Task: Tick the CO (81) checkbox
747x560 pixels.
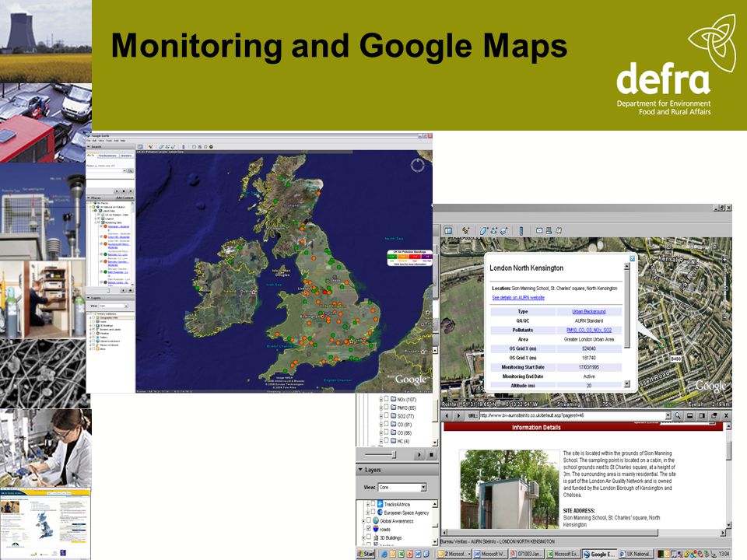Action: click(x=387, y=425)
